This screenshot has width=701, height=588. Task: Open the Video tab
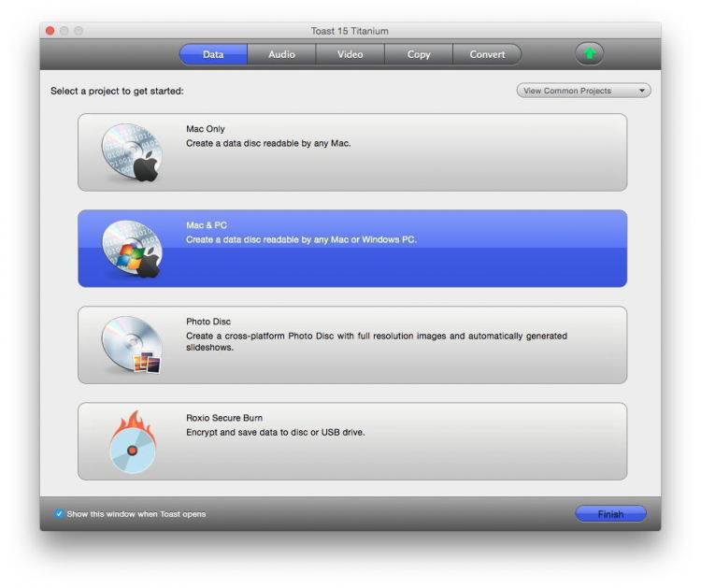click(350, 54)
